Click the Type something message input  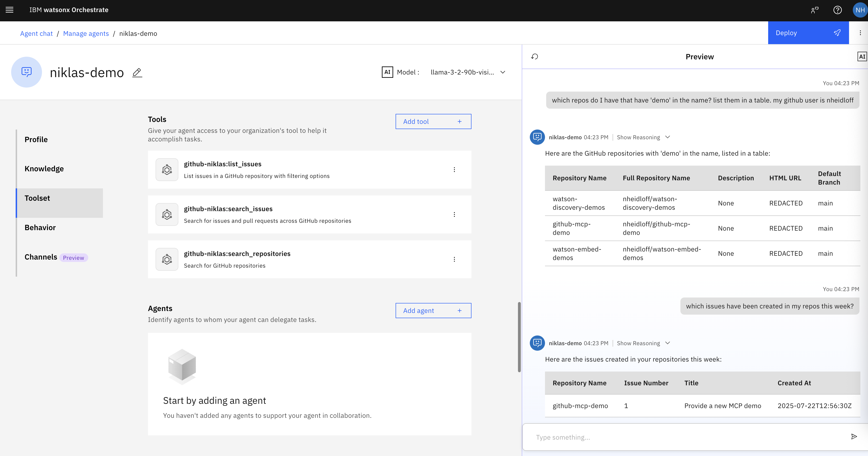tap(687, 437)
